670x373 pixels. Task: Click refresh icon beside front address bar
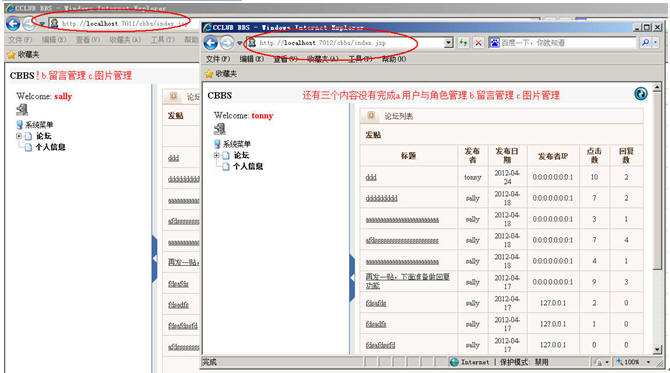click(463, 43)
